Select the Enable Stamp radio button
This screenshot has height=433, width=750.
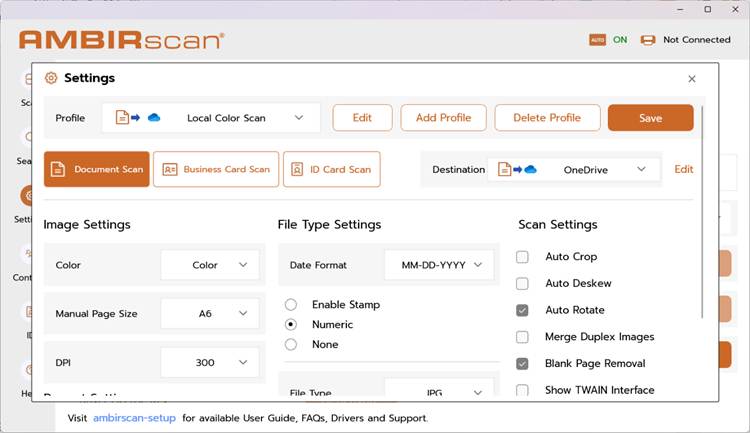(x=291, y=305)
